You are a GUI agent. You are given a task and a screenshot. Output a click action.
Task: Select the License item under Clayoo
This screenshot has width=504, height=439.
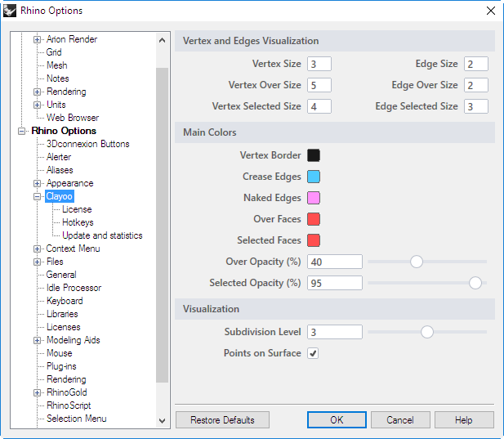tap(77, 209)
